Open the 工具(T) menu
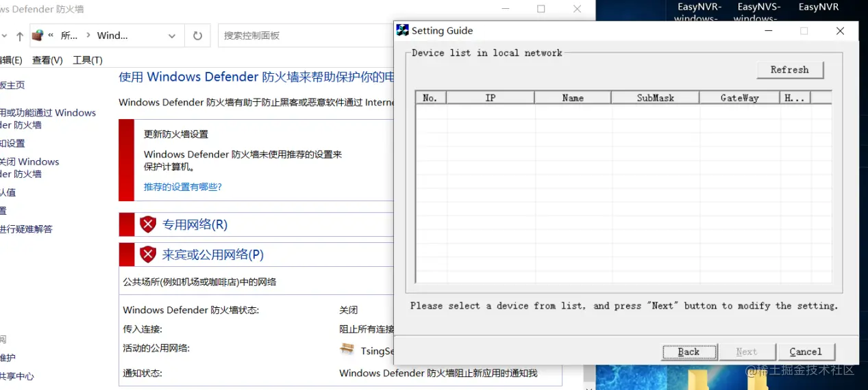 87,60
